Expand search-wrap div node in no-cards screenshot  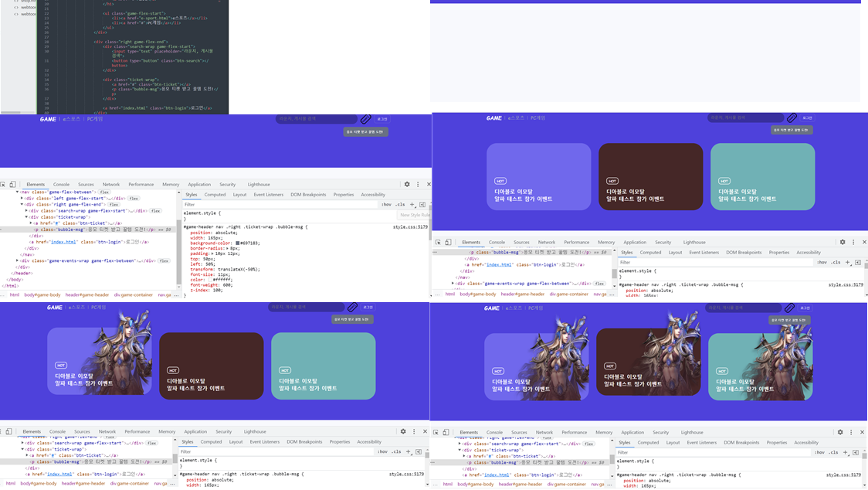tap(26, 211)
